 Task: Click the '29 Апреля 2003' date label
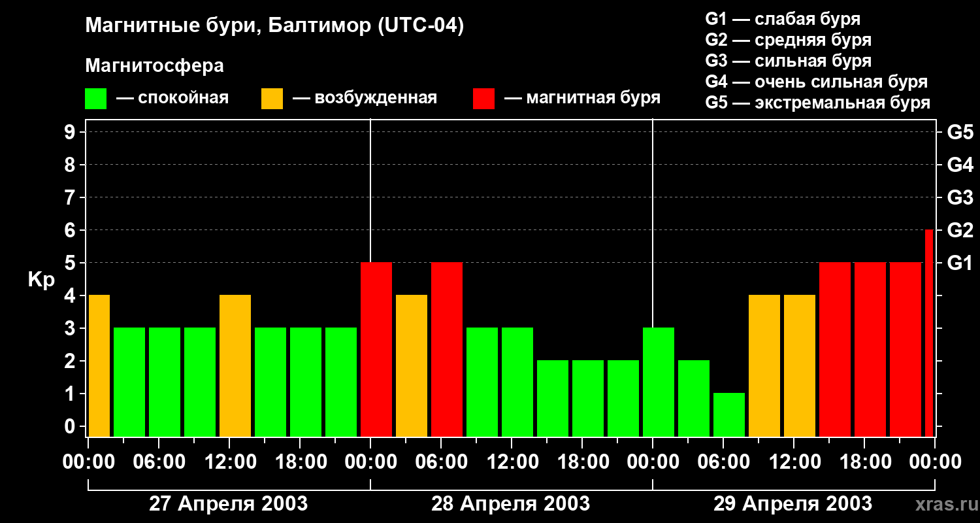(792, 503)
